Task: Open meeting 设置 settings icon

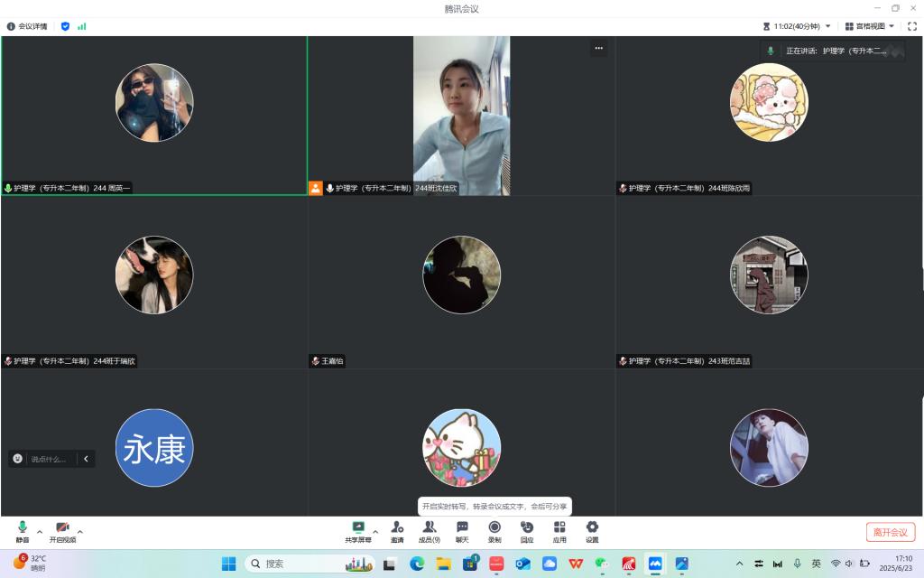Action: (592, 530)
